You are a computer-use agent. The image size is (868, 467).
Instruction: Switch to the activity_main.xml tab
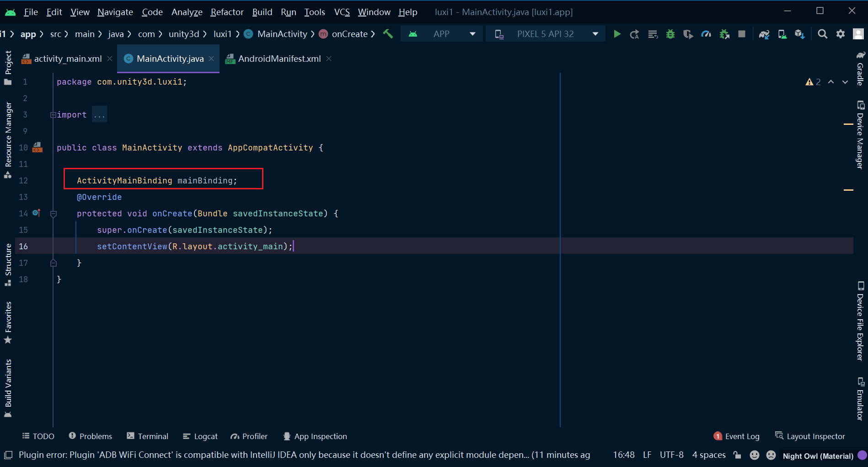coord(68,59)
